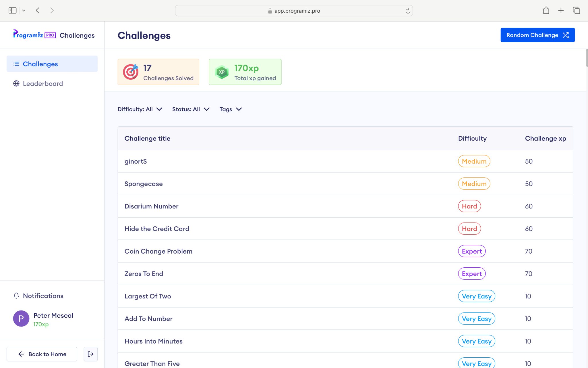Click the Programiz PRO logo

34,35
